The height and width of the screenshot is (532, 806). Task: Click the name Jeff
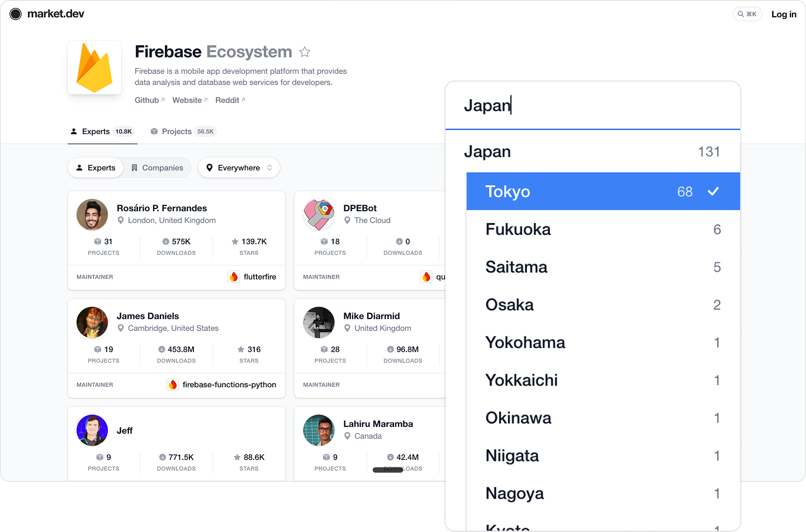[125, 430]
